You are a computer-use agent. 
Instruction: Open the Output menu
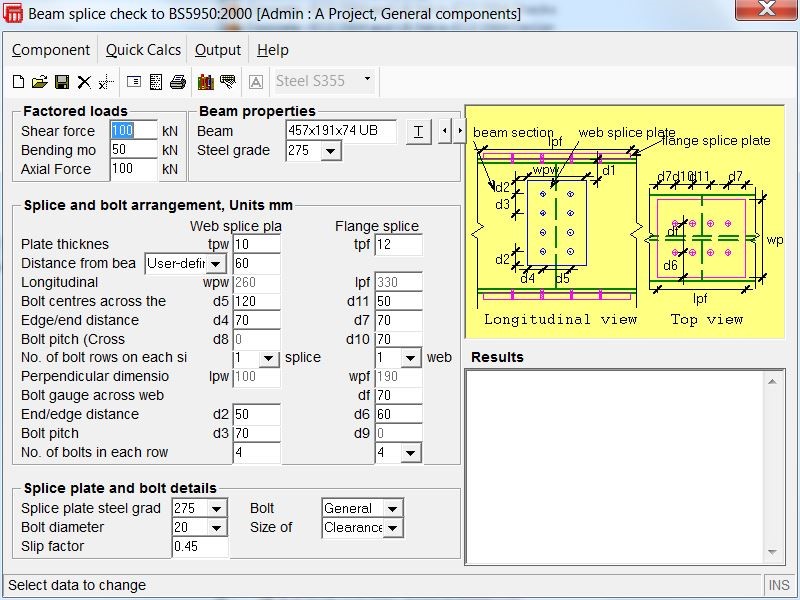217,49
